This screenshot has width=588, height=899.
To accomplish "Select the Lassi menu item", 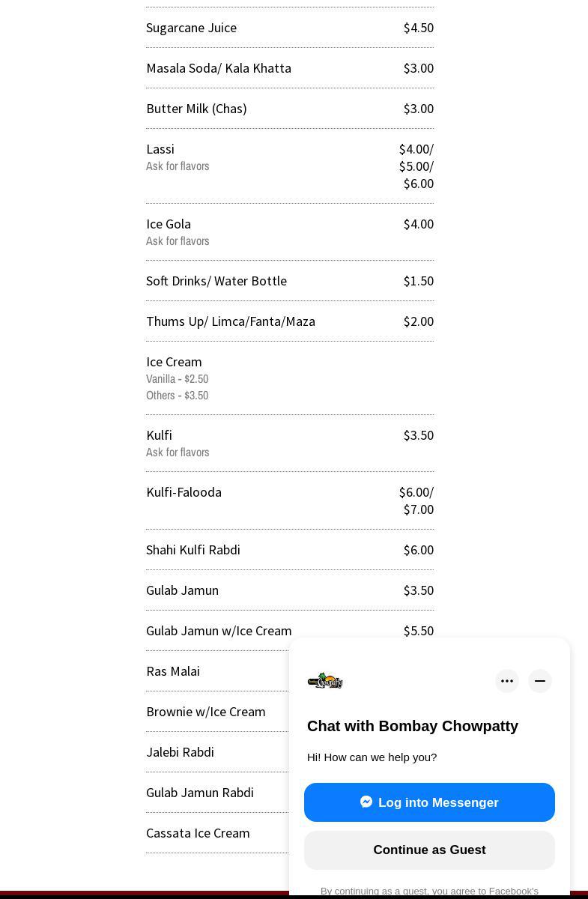I will (160, 149).
